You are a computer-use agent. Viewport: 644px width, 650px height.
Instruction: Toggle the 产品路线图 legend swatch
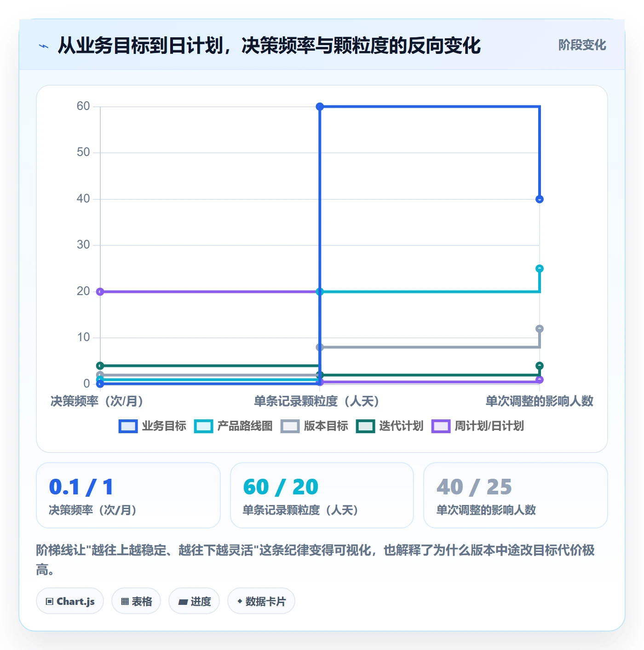coord(203,426)
